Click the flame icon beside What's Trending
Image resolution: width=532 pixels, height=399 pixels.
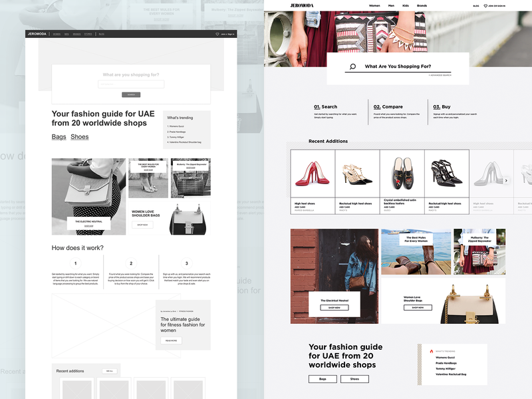(432, 351)
